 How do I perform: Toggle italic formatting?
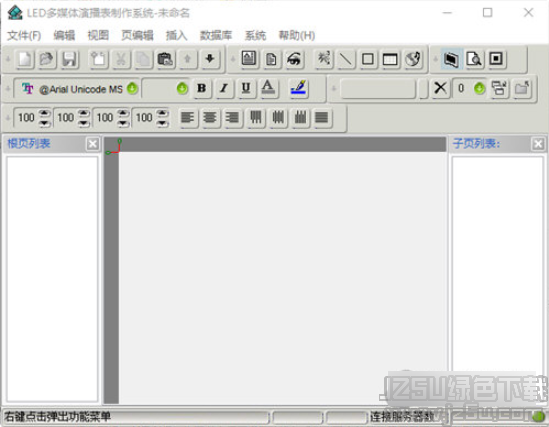pos(224,88)
